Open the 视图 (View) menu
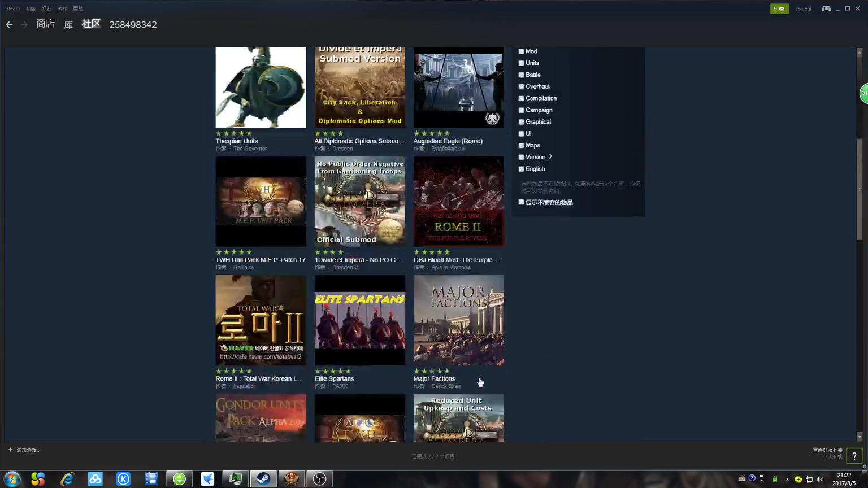 31,8
